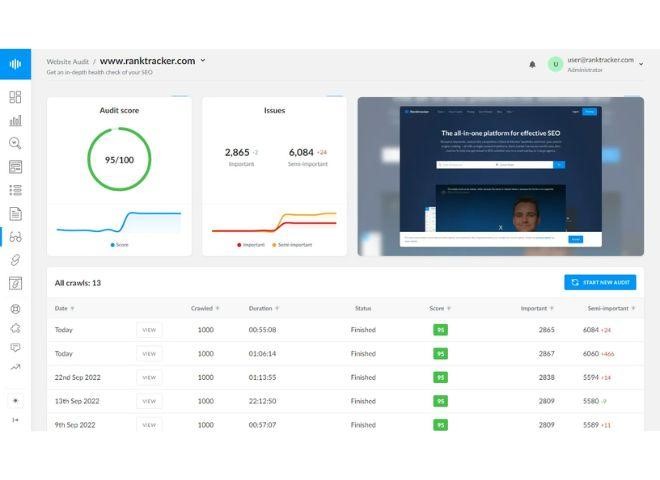Click the 2867 important value

tap(546, 354)
